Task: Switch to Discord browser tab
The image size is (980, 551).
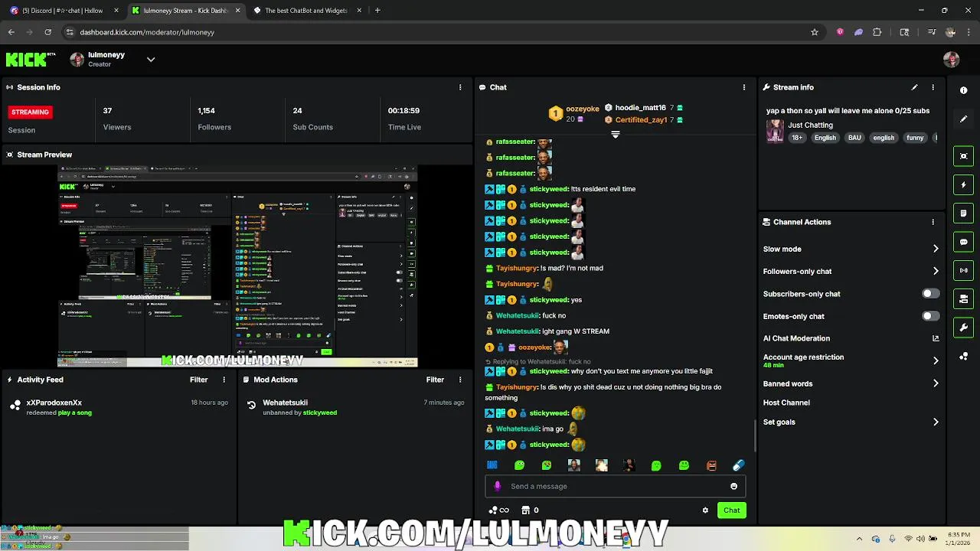Action: (63, 11)
